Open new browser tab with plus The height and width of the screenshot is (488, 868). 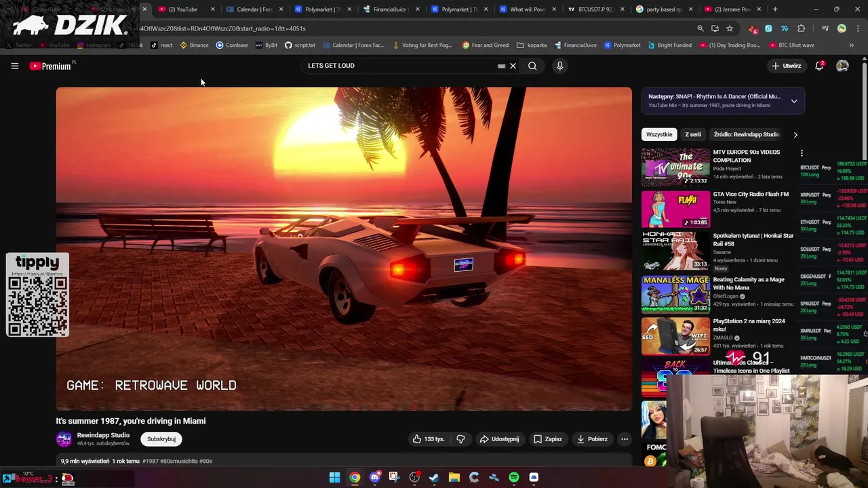coord(775,9)
